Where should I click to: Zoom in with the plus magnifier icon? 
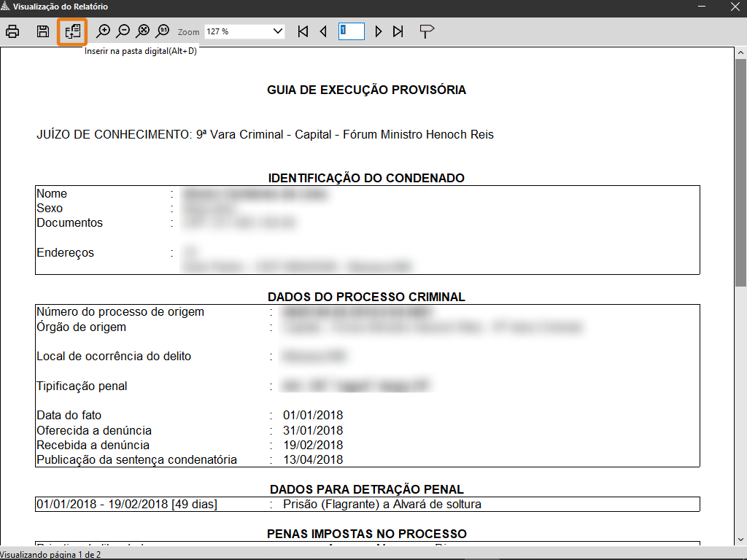pos(103,31)
